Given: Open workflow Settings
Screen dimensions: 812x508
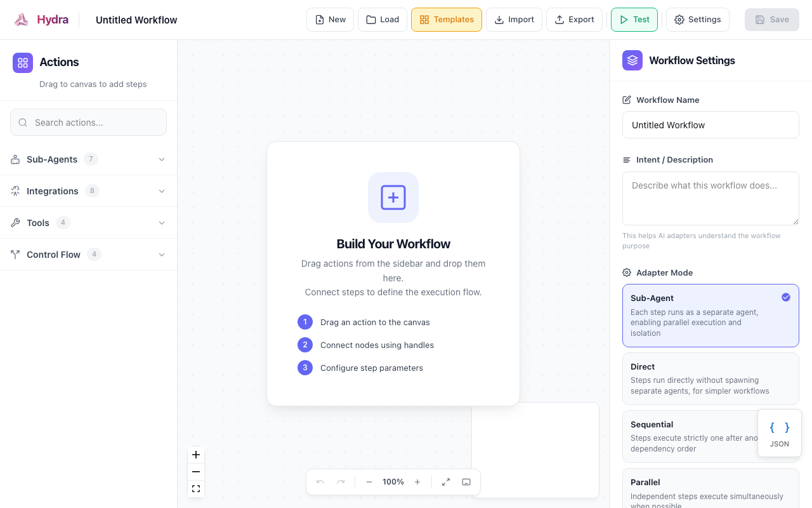Looking at the screenshot, I should click(698, 20).
